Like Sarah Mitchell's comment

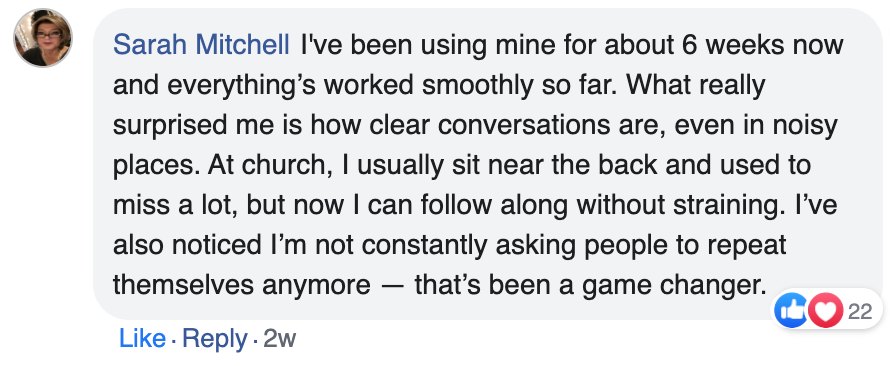(x=142, y=339)
